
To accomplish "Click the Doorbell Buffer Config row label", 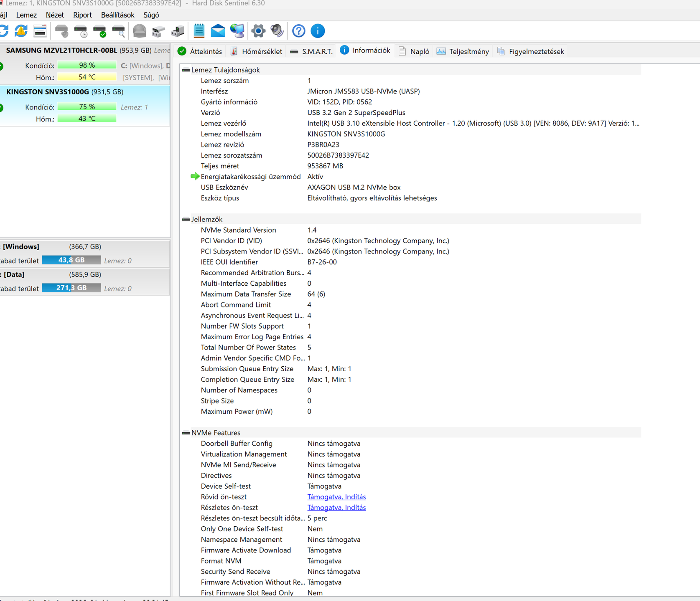I will [237, 444].
